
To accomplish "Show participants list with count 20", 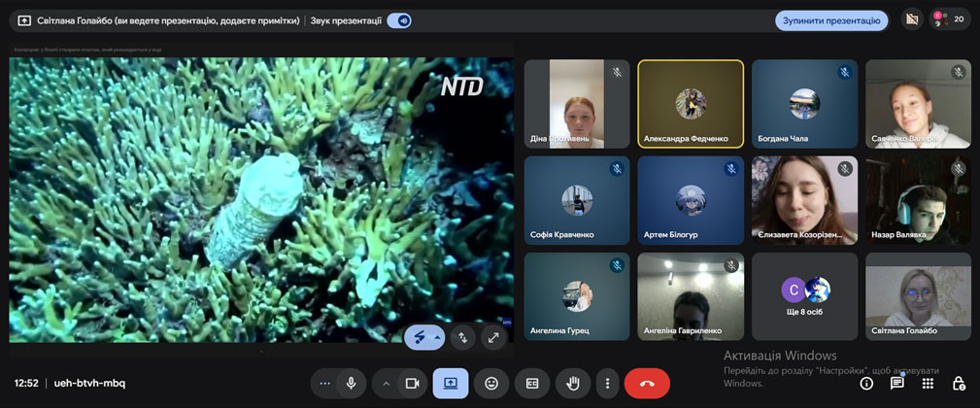I will pyautogui.click(x=951, y=19).
